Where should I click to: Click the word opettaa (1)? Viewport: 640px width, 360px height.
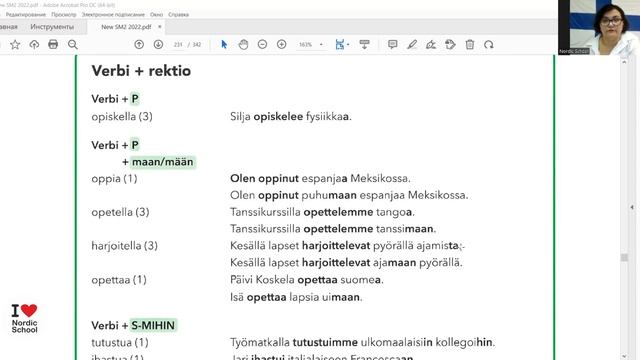pos(119,280)
